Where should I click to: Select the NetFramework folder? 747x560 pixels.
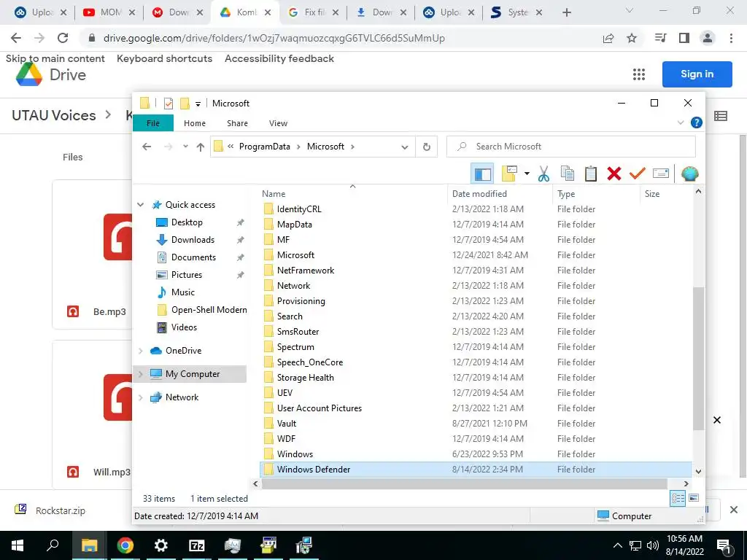coord(306,271)
